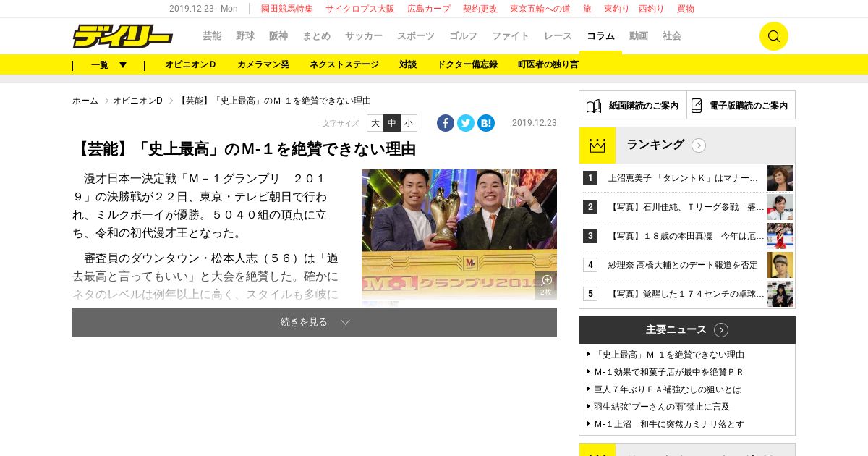
Task: Expand the article with 続きを見る
Action: [x=315, y=322]
